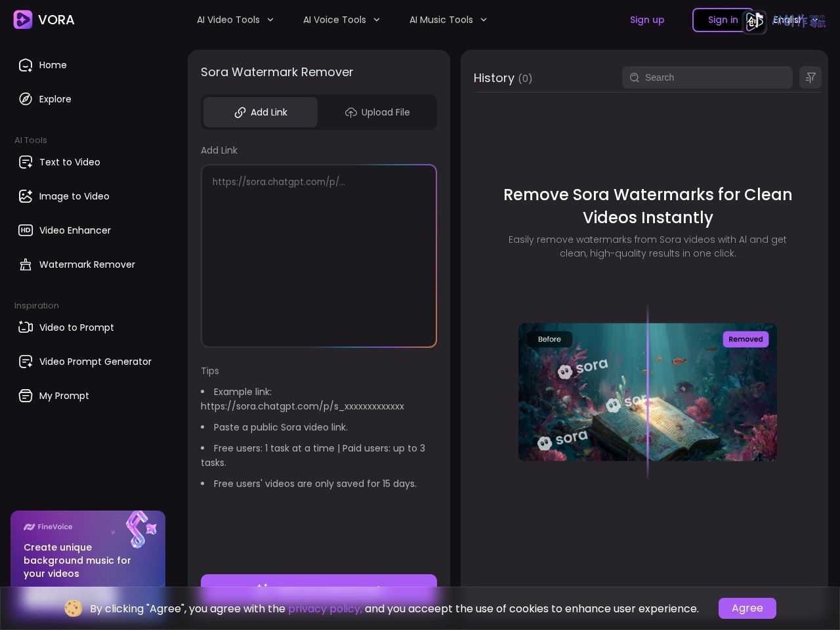Click the Video Prompt Generator icon
Image resolution: width=840 pixels, height=630 pixels.
click(x=26, y=362)
